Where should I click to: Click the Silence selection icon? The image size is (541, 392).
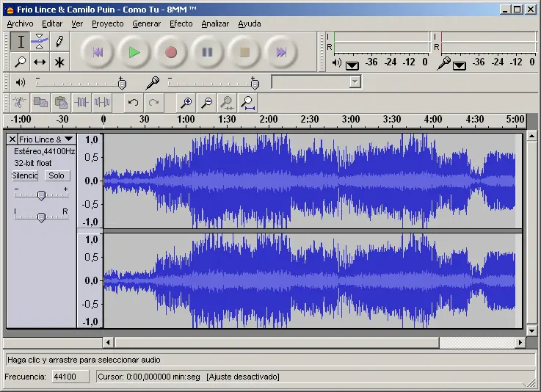[102, 103]
